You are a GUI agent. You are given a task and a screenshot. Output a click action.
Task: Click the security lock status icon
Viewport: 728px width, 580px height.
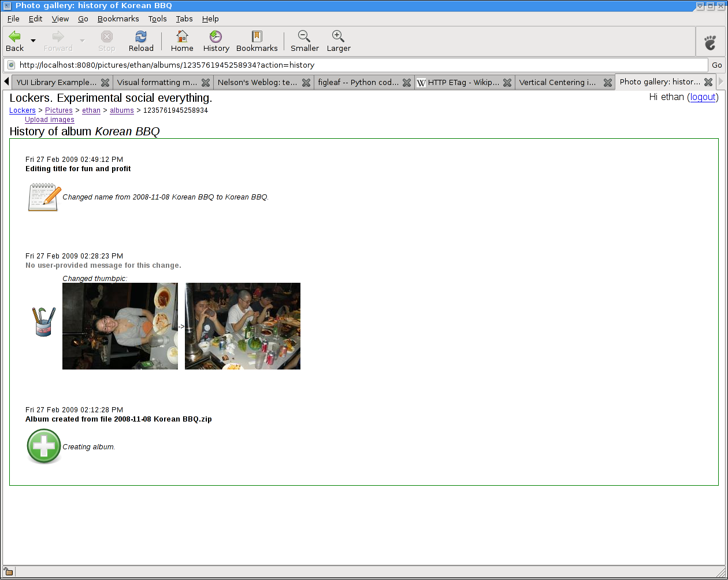point(9,572)
